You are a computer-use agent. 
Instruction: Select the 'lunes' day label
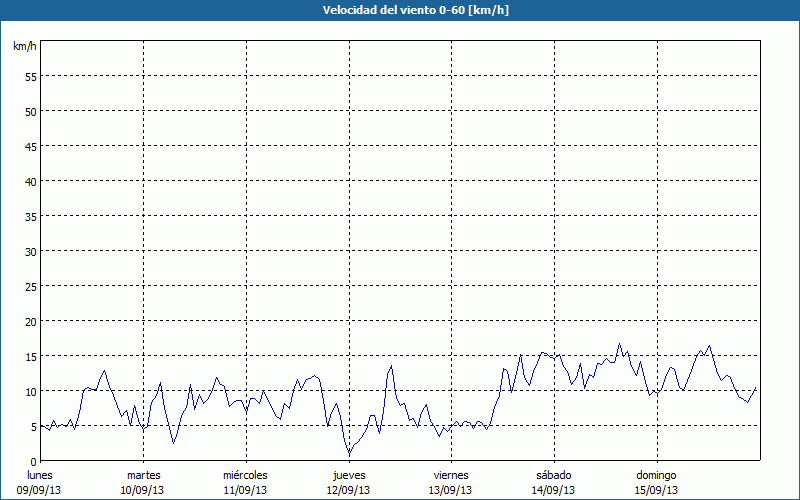coord(40,475)
